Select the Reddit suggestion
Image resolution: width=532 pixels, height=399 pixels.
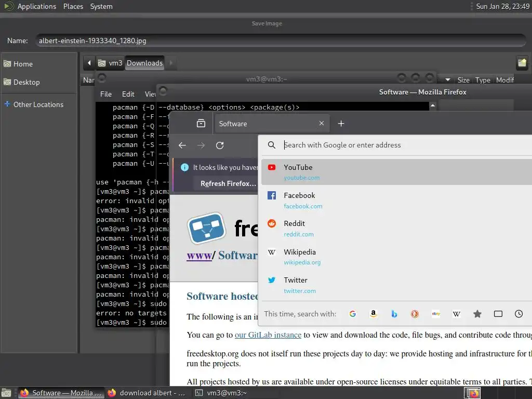(396, 229)
